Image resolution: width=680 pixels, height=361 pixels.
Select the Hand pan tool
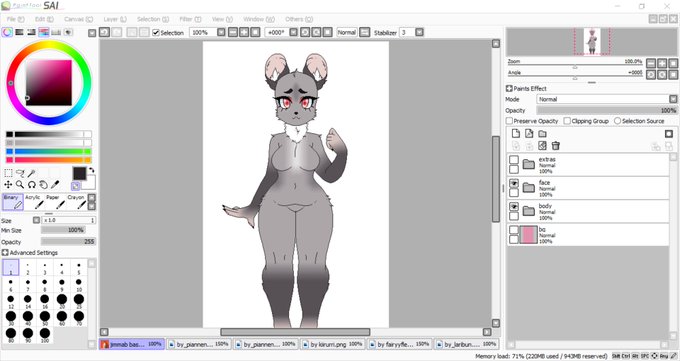pyautogui.click(x=43, y=185)
